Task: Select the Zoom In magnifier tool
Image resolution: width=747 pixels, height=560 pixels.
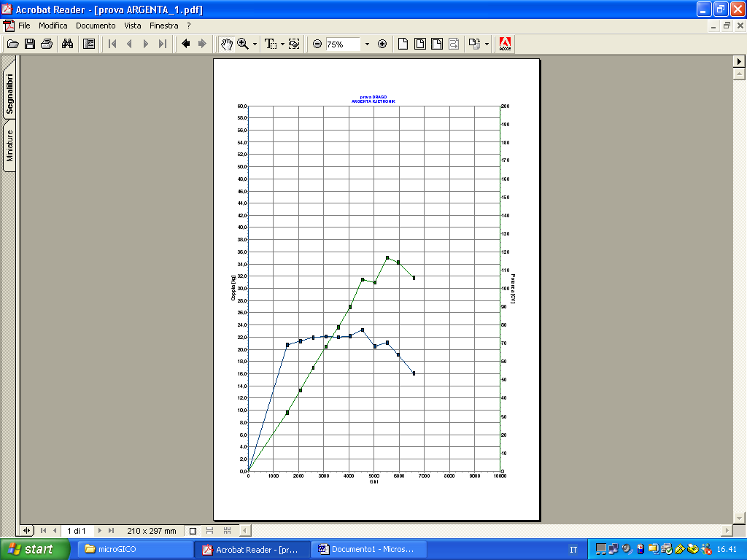Action: tap(243, 44)
